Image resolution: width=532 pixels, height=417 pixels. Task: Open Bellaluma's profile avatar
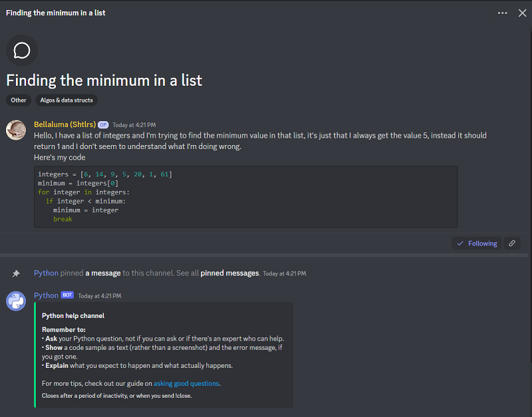click(15, 130)
